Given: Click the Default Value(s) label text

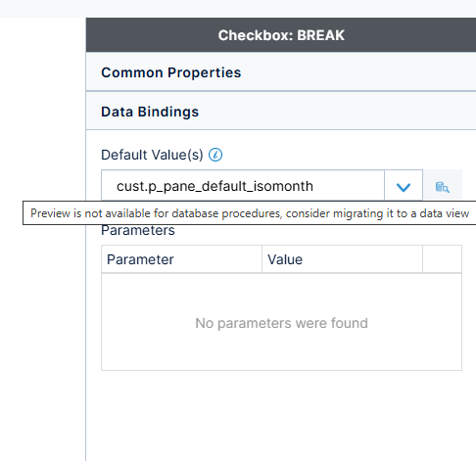Looking at the screenshot, I should [152, 155].
